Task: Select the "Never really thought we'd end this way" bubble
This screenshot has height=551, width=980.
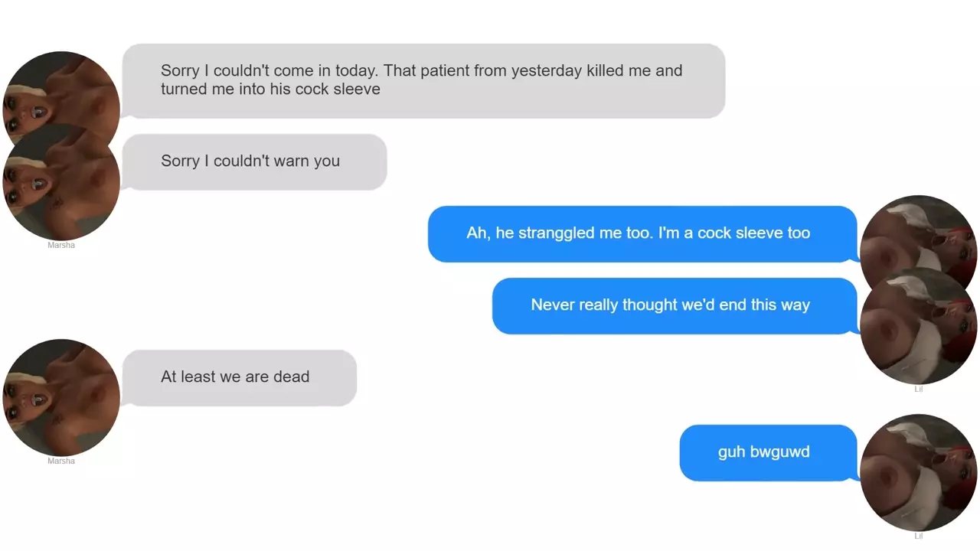Action: click(x=674, y=305)
